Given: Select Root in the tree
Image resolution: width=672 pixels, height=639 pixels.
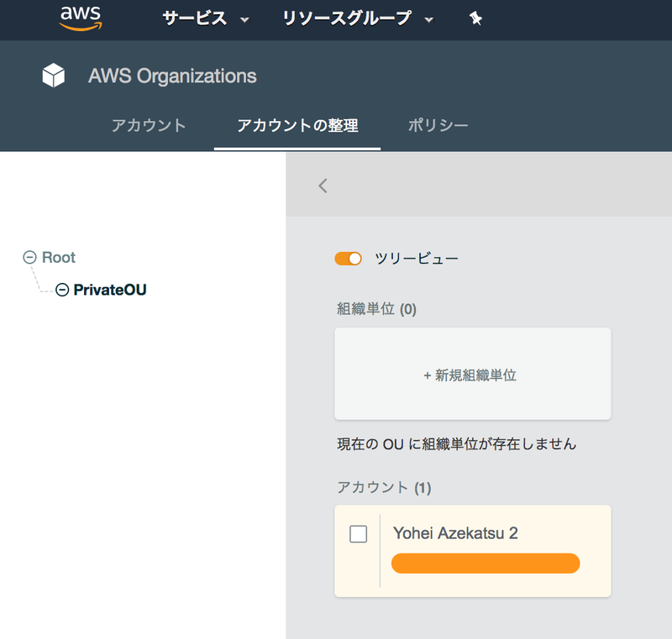Looking at the screenshot, I should click(59, 258).
